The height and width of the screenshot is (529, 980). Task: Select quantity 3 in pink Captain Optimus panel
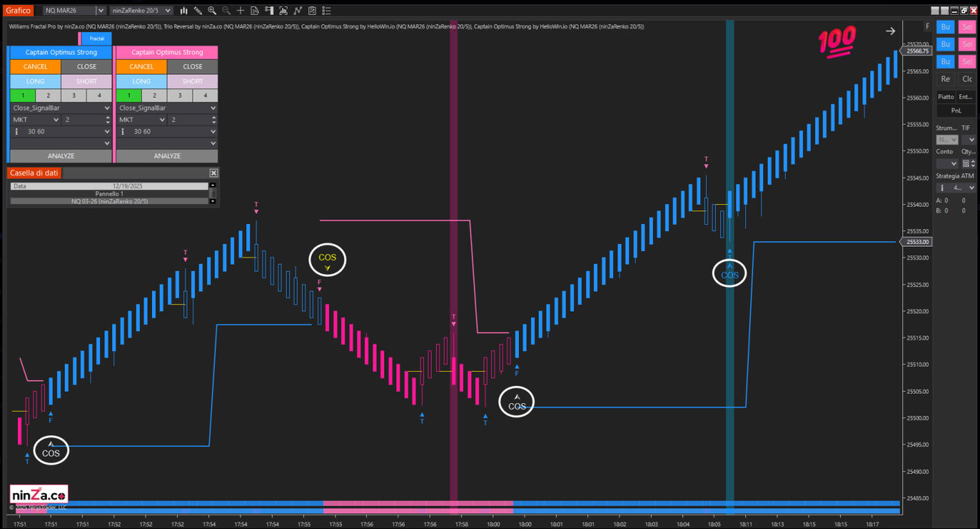point(180,95)
